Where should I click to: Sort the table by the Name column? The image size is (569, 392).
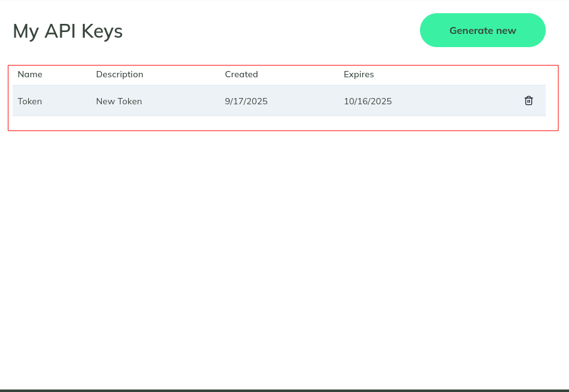pos(30,74)
